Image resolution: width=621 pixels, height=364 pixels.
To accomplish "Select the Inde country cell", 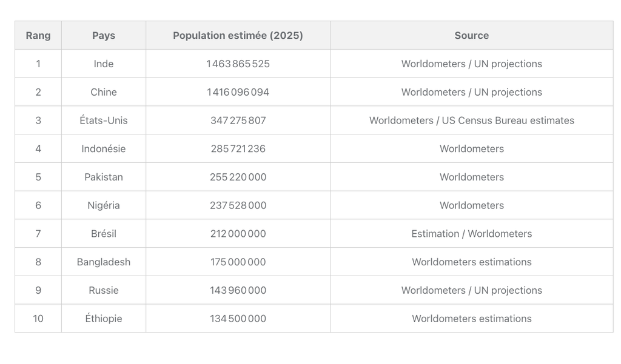I will (x=103, y=64).
